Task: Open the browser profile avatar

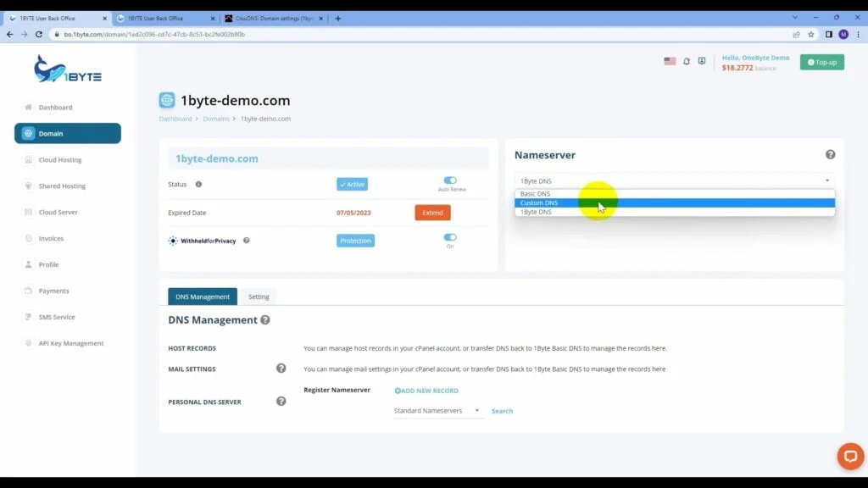Action: (843, 34)
